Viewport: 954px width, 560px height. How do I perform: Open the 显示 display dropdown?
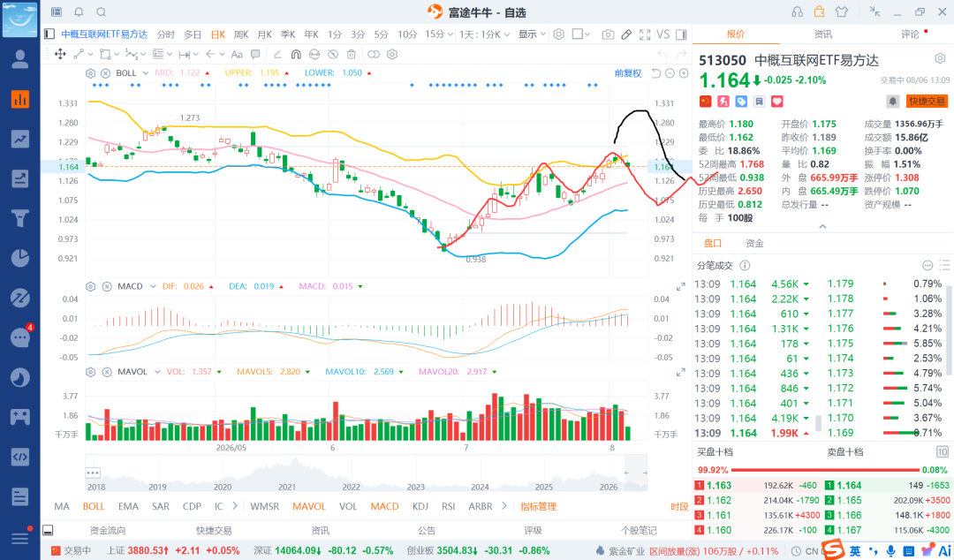[x=532, y=34]
